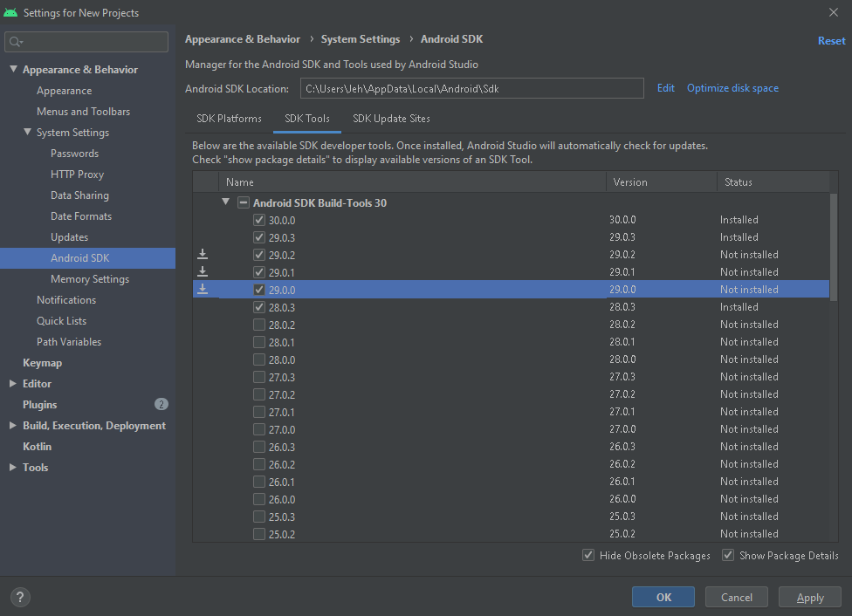The width and height of the screenshot is (852, 616).
Task: Close the Settings for New Projects dialog
Action: pos(834,12)
